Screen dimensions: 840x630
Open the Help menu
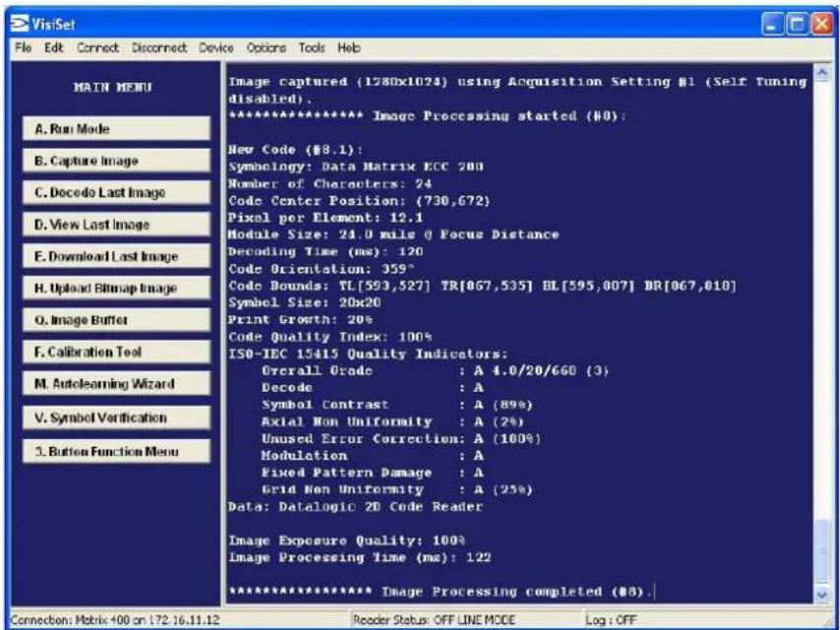pos(349,47)
